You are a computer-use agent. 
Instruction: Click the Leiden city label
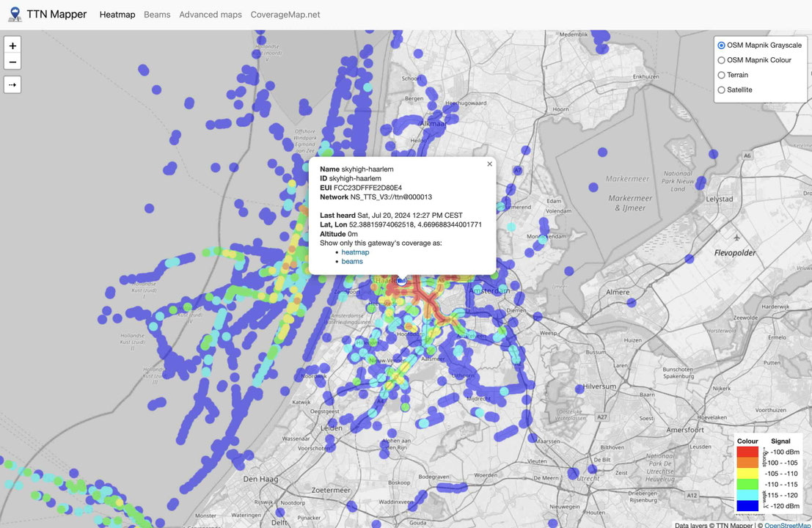pos(332,428)
